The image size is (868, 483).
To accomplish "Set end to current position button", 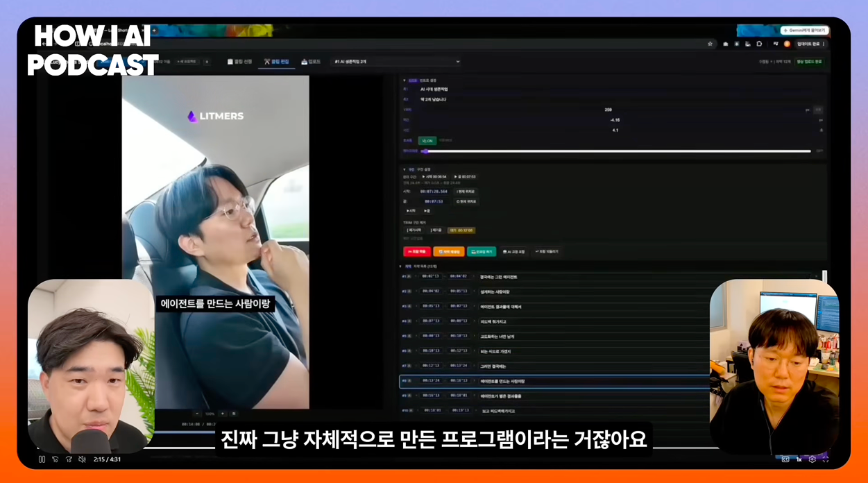I will coord(466,201).
